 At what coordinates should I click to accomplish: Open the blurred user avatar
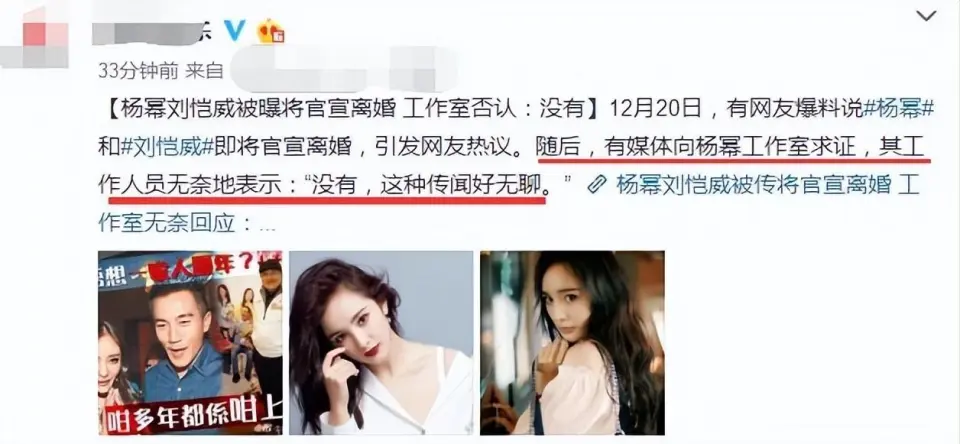(34, 38)
